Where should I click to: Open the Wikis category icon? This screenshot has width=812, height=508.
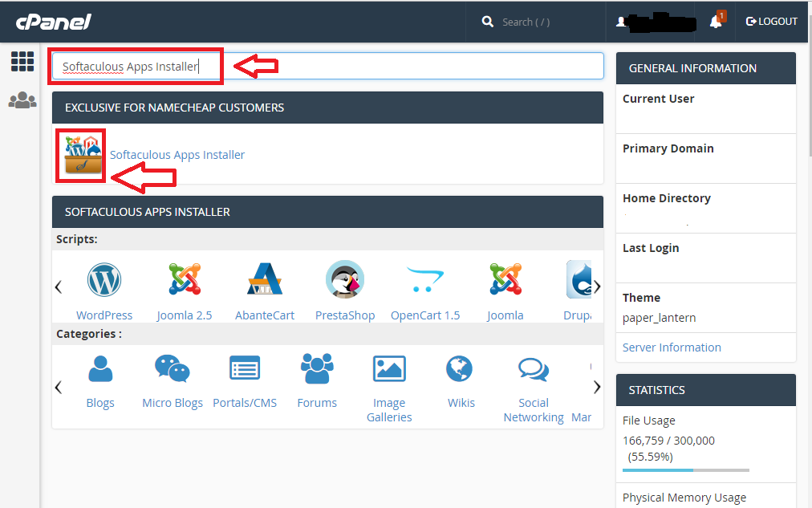[461, 368]
